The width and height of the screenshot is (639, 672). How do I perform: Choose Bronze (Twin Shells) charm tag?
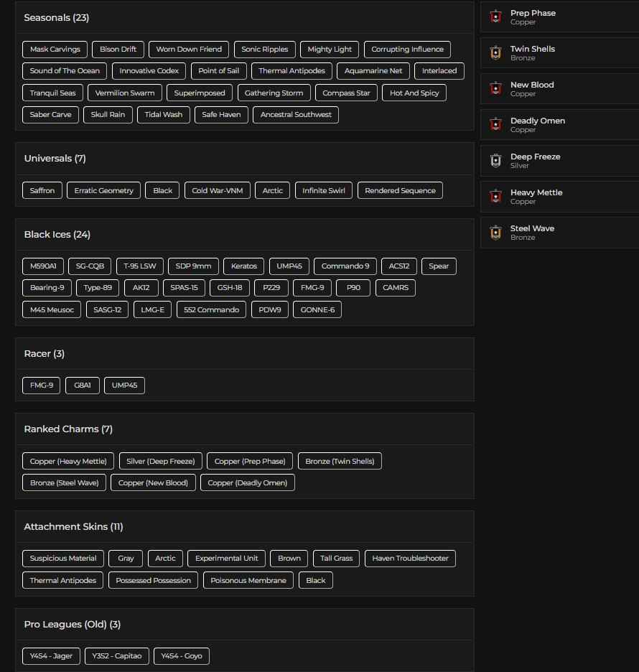[x=340, y=461]
